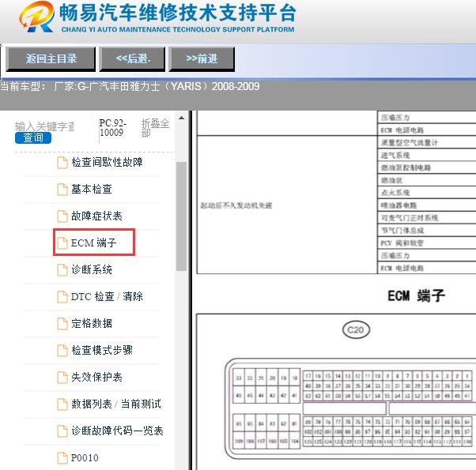Click document icon beside ECM 端子
The height and width of the screenshot is (470, 476).
tap(62, 243)
